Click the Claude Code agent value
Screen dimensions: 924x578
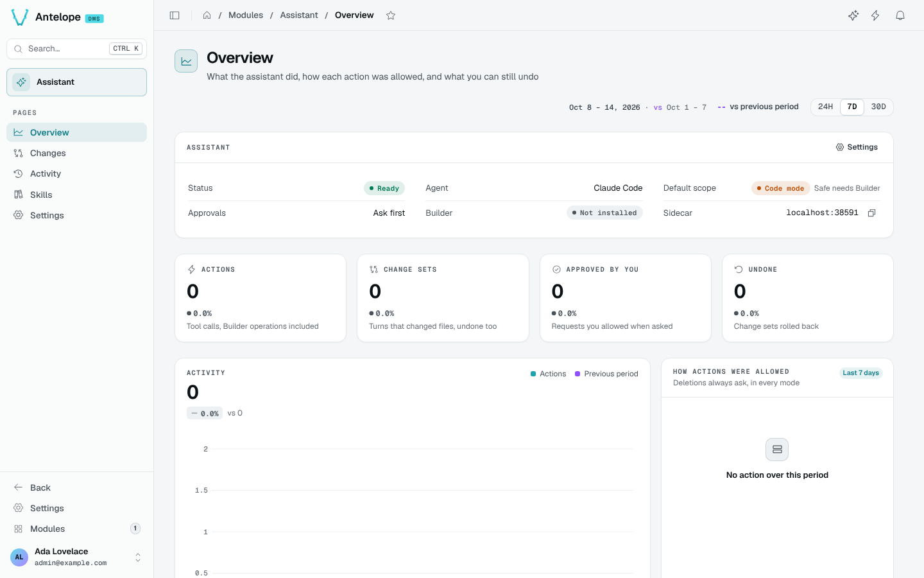(618, 188)
